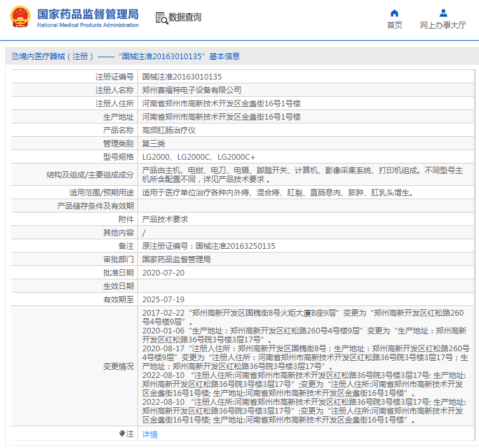Click the 首页 house icon

coord(394,13)
